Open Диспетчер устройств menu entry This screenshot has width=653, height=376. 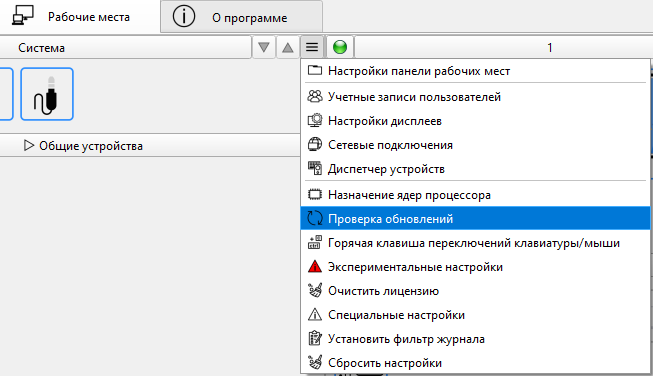475,169
